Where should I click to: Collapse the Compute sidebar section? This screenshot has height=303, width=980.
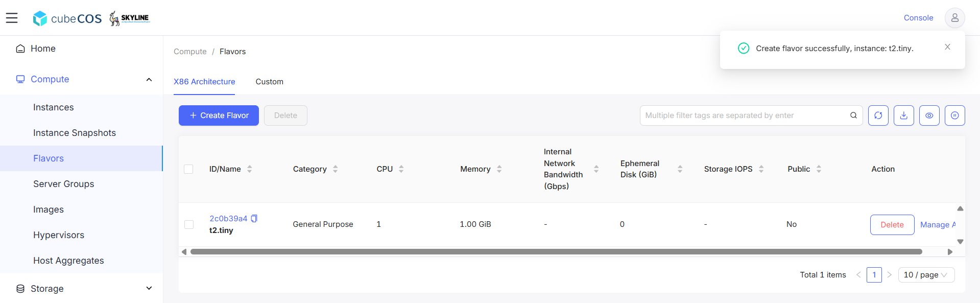149,79
